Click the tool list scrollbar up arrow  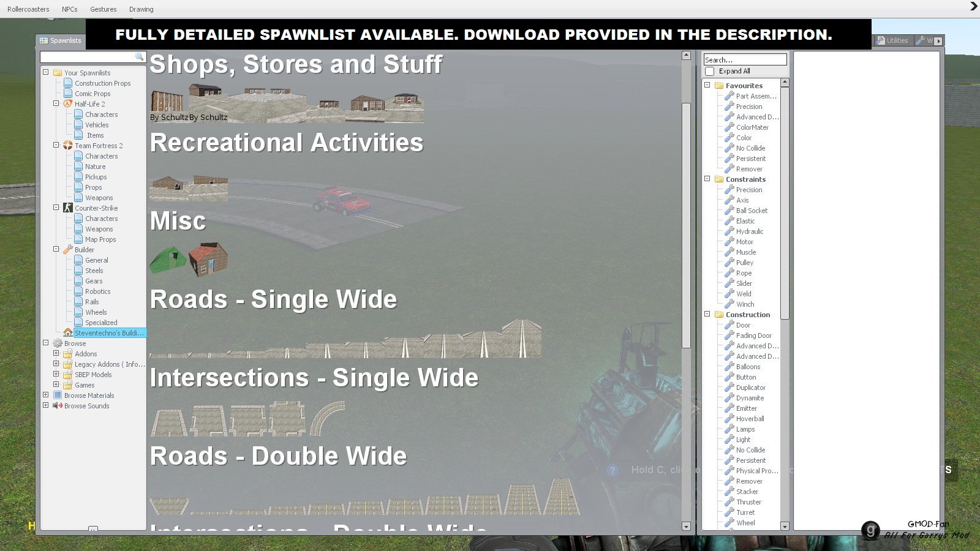(x=785, y=82)
